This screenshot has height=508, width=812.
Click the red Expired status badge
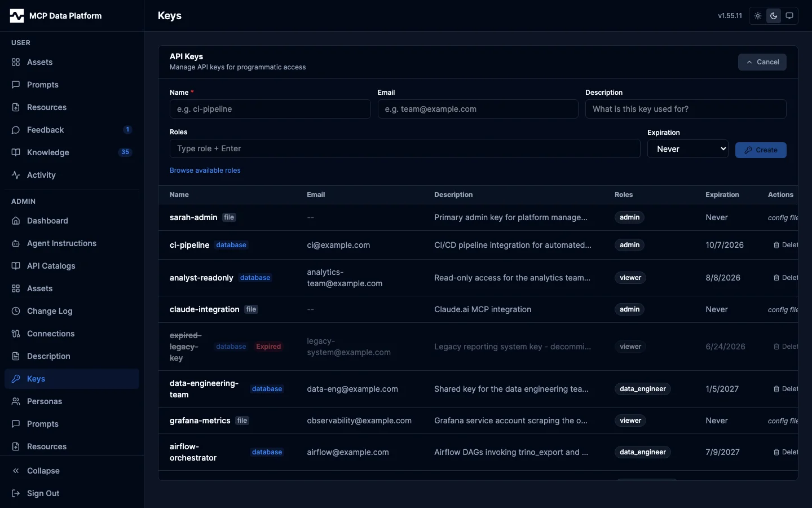268,347
